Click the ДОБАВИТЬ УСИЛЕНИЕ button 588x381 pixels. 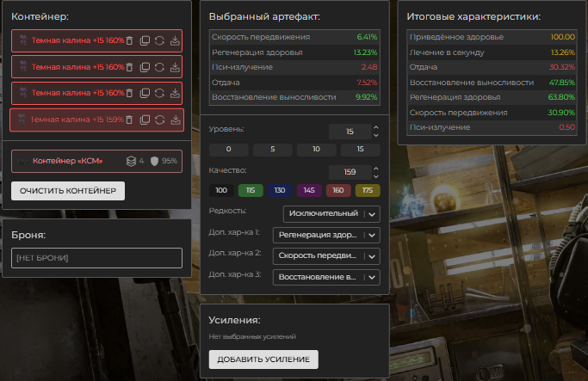coord(263,359)
